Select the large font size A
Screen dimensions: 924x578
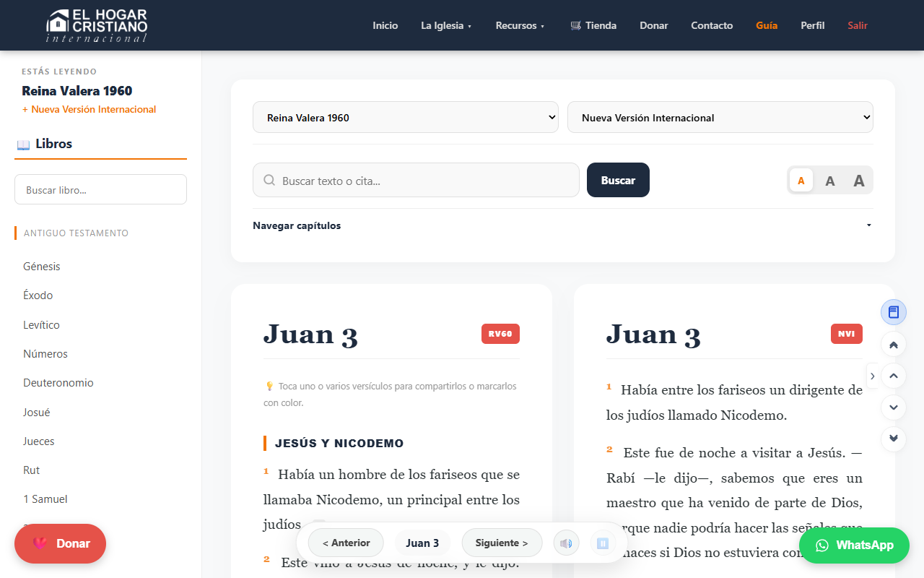859,181
